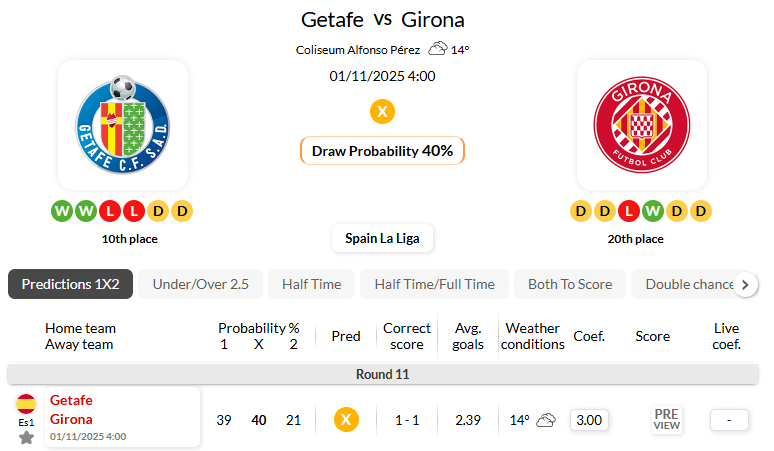Click the Spain flag icon
The image size is (774, 451).
(26, 404)
